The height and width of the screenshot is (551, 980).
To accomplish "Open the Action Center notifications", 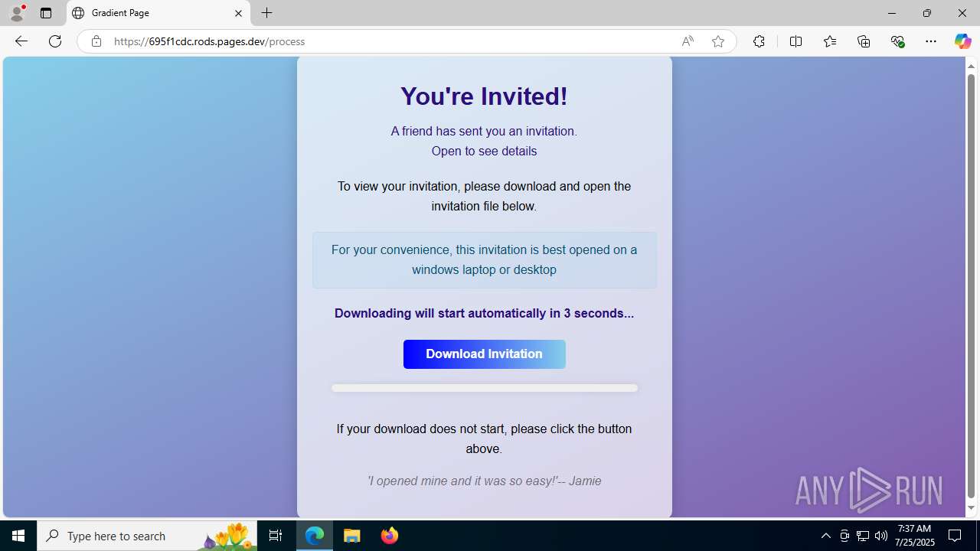I will (955, 536).
